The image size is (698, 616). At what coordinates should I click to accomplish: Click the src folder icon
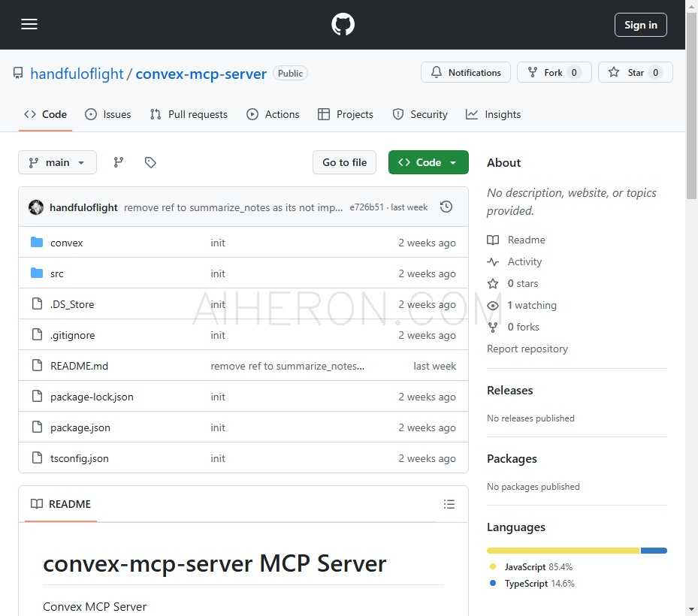click(x=37, y=273)
